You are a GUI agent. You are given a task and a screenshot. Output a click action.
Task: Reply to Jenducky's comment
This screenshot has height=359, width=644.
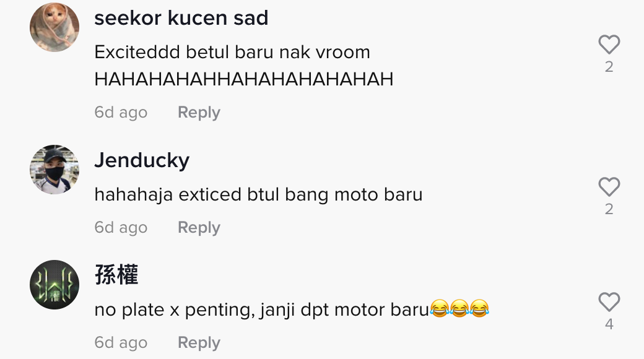[x=199, y=228]
